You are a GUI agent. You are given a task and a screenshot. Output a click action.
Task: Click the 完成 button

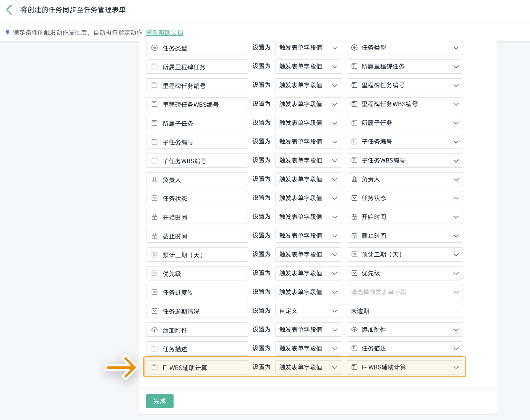click(x=160, y=401)
